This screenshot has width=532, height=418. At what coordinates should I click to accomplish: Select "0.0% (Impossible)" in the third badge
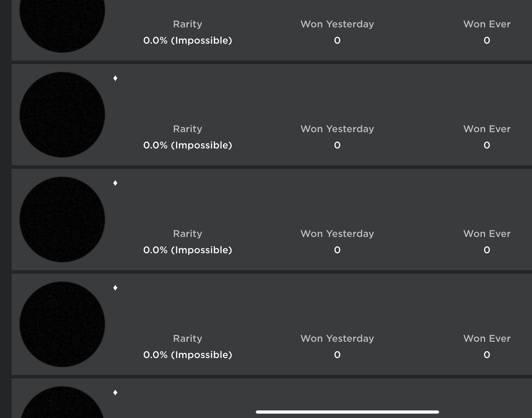187,250
